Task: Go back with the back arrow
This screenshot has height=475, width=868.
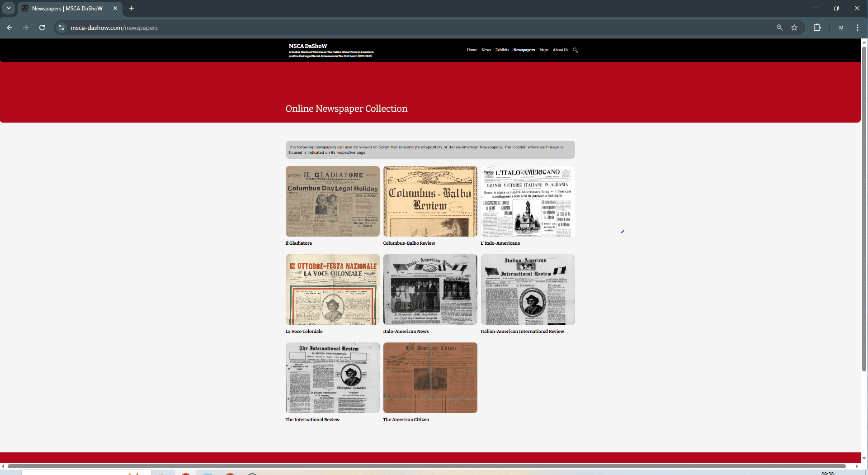Action: [x=9, y=28]
